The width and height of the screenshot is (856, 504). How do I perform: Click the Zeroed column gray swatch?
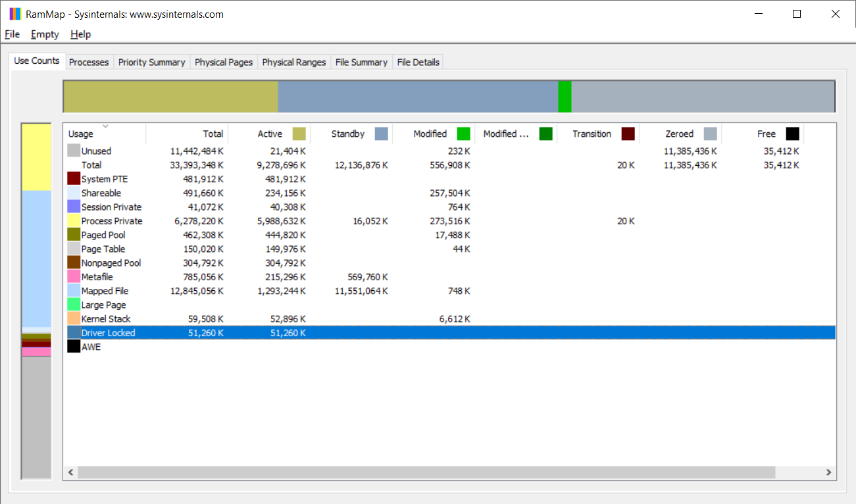point(711,134)
